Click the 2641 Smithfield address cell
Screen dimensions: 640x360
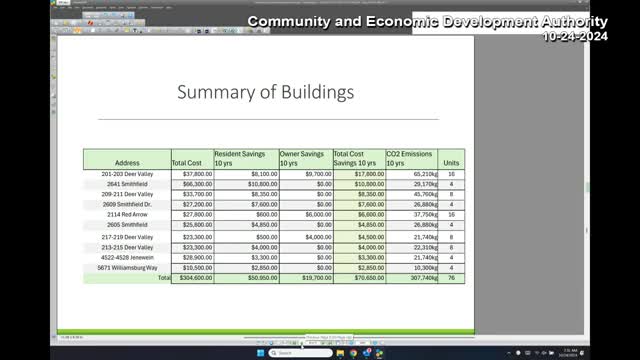tap(127, 184)
